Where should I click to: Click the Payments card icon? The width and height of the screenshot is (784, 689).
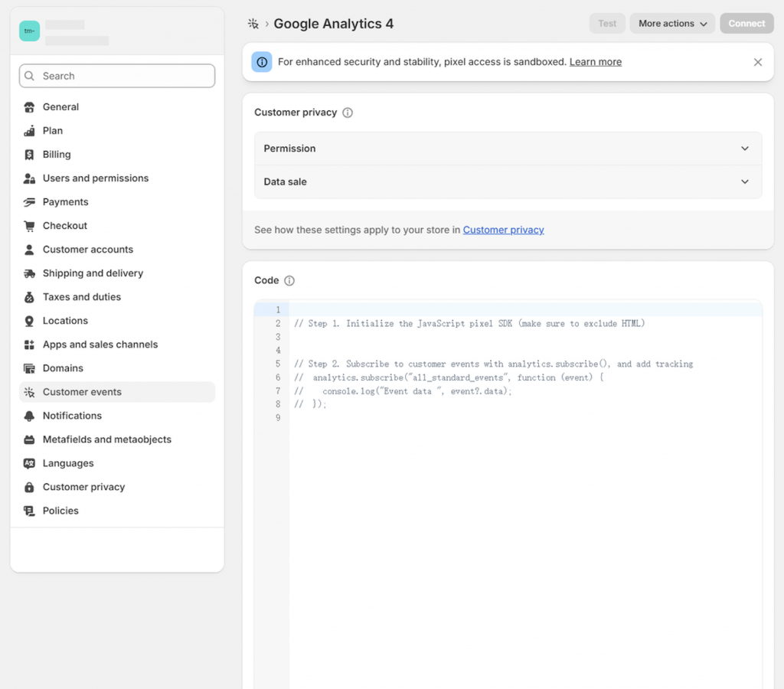pos(30,202)
